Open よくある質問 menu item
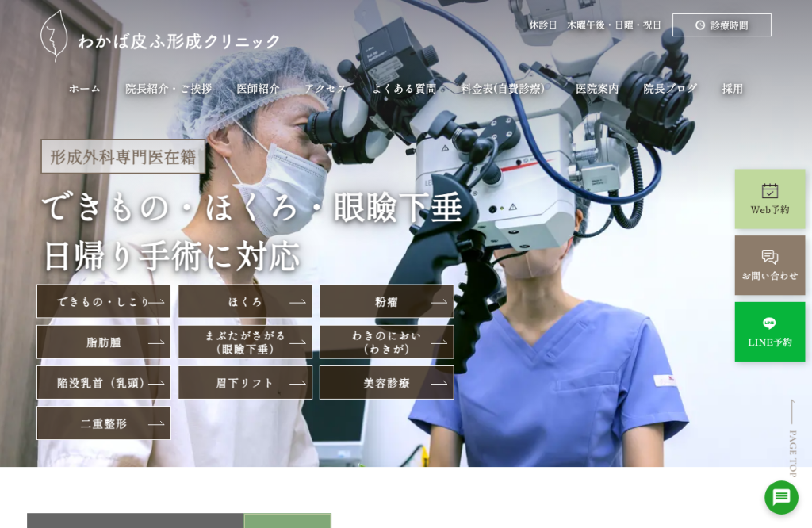 click(404, 89)
